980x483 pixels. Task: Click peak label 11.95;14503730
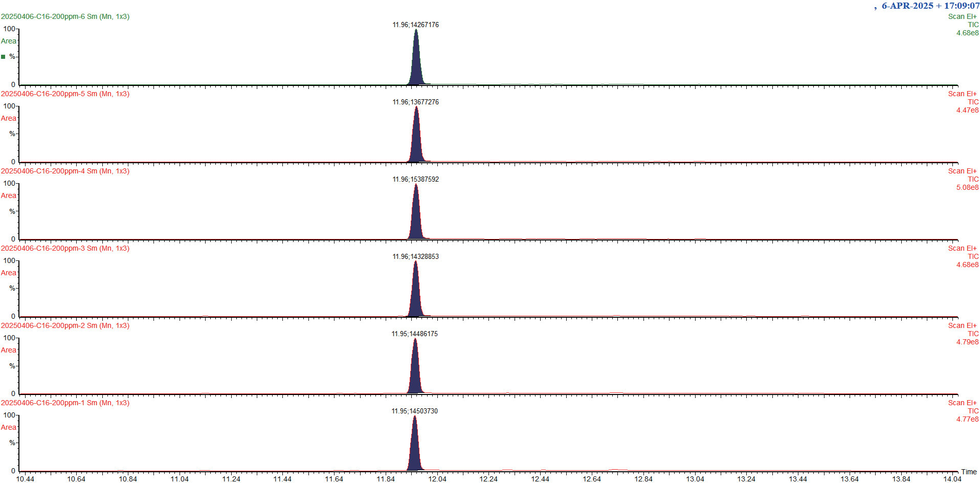click(414, 411)
